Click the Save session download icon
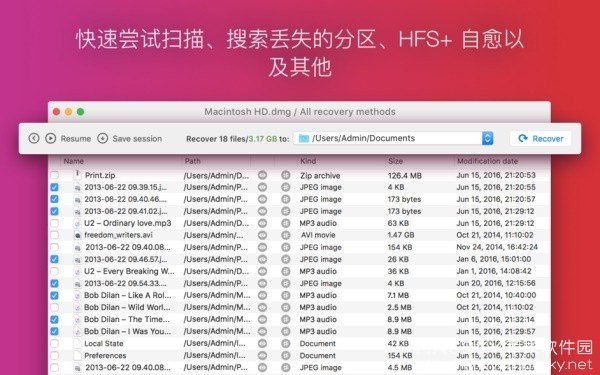 (103, 139)
